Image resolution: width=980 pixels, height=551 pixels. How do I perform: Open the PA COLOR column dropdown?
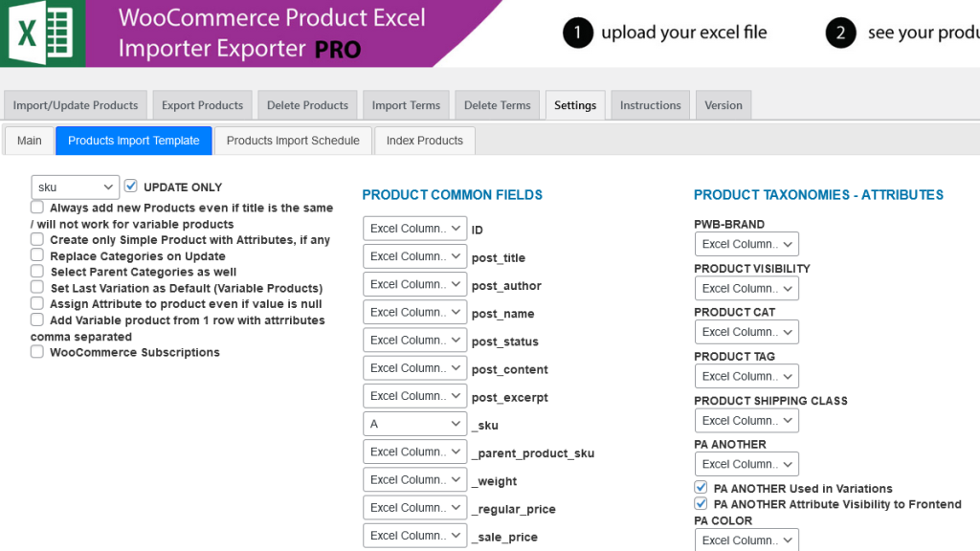[x=746, y=540]
